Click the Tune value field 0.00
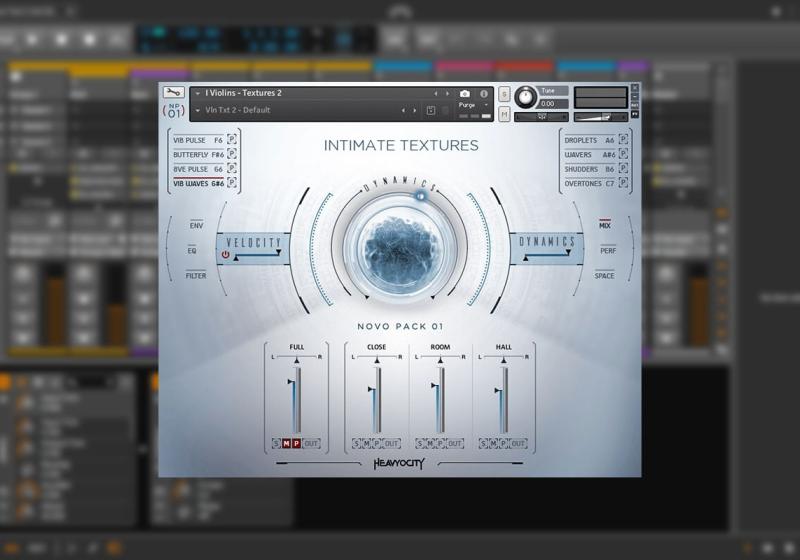The image size is (800, 560). (554, 104)
